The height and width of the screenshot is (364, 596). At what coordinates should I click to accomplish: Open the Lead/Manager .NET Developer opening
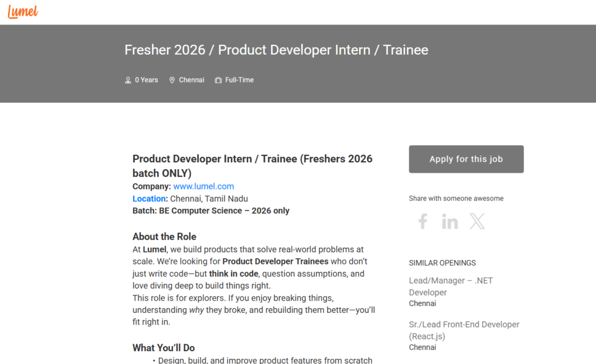pyautogui.click(x=450, y=286)
